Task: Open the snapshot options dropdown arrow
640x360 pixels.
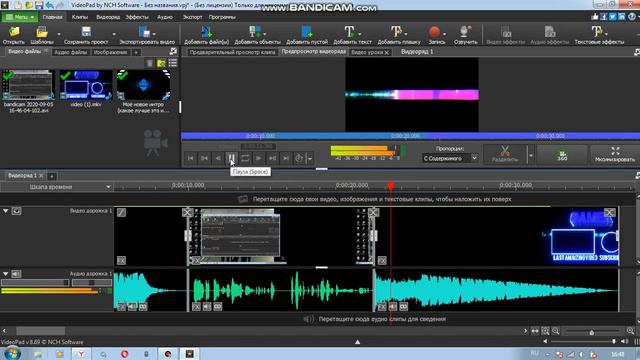Action: coord(310,158)
